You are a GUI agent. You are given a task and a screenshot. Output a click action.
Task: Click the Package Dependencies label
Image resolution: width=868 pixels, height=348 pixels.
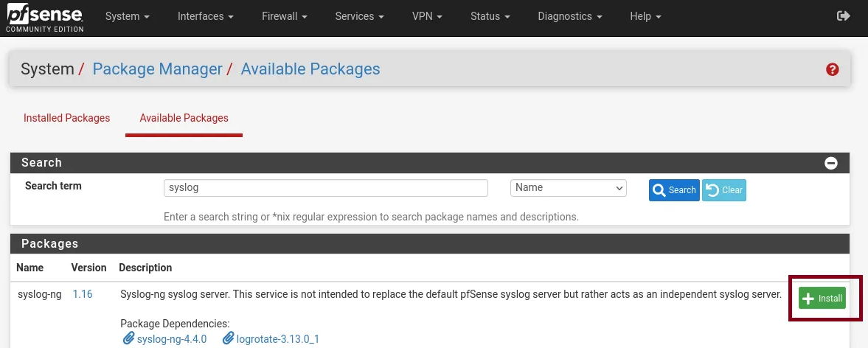tap(175, 324)
